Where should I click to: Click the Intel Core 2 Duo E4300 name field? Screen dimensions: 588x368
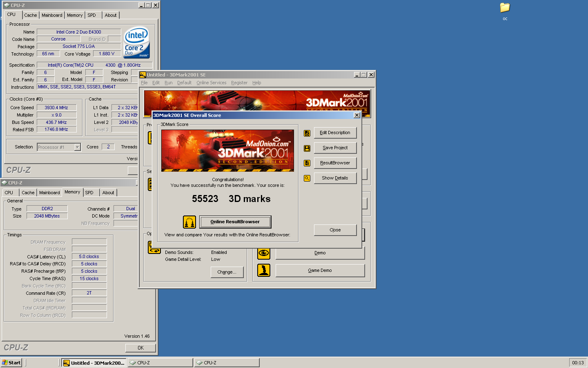pyautogui.click(x=79, y=32)
